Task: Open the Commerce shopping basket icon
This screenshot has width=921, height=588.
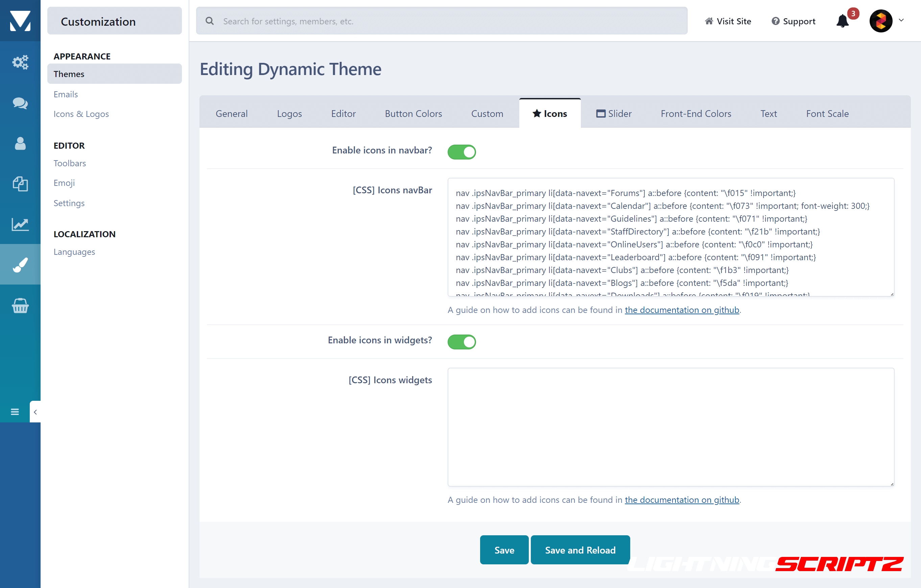Action: pyautogui.click(x=20, y=306)
